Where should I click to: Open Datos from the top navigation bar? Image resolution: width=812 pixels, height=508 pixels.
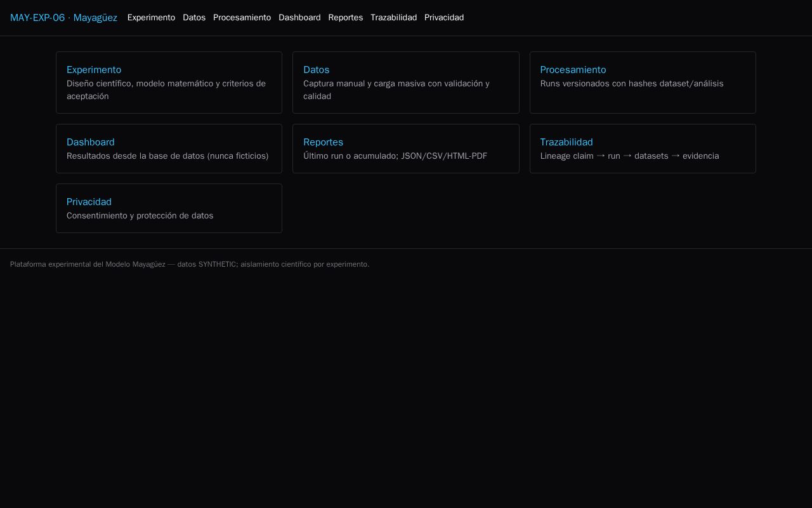coord(194,18)
